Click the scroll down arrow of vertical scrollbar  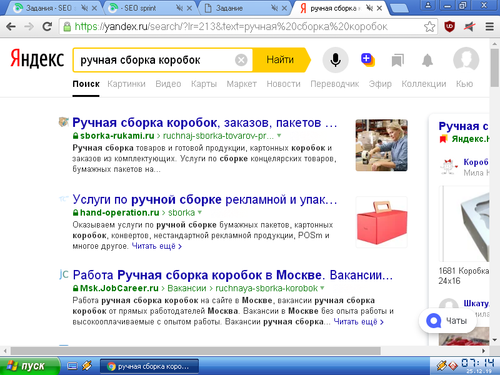(x=495, y=340)
